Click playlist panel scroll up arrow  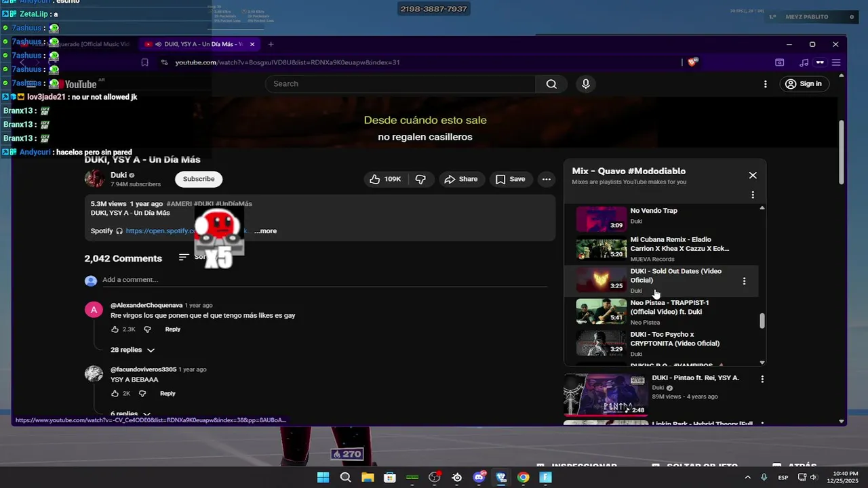coord(762,208)
